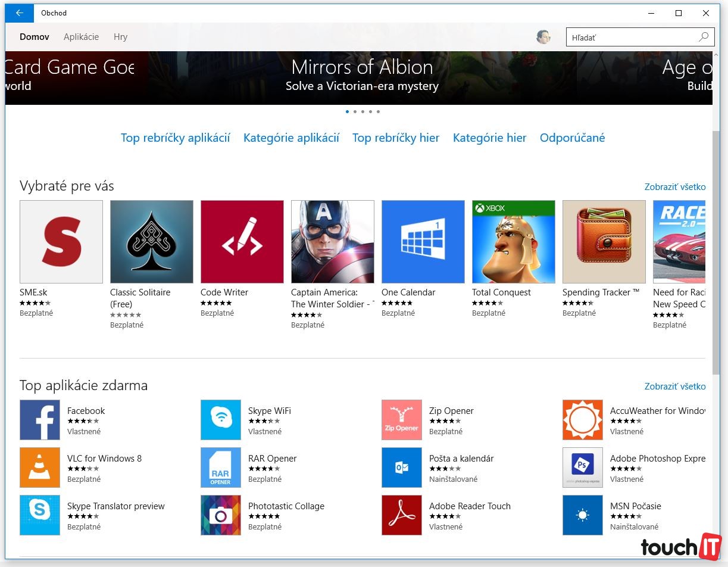Click the Pošta a kalendár Outlook icon
728x567 pixels.
[x=402, y=468]
